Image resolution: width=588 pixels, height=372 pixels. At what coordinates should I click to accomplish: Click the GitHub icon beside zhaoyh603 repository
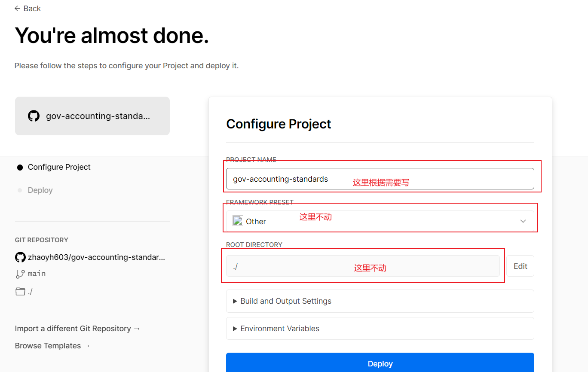(20, 257)
